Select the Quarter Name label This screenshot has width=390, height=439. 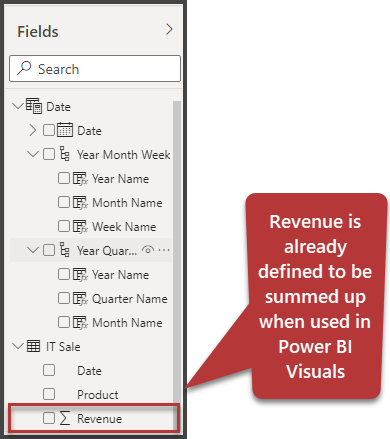(x=130, y=299)
